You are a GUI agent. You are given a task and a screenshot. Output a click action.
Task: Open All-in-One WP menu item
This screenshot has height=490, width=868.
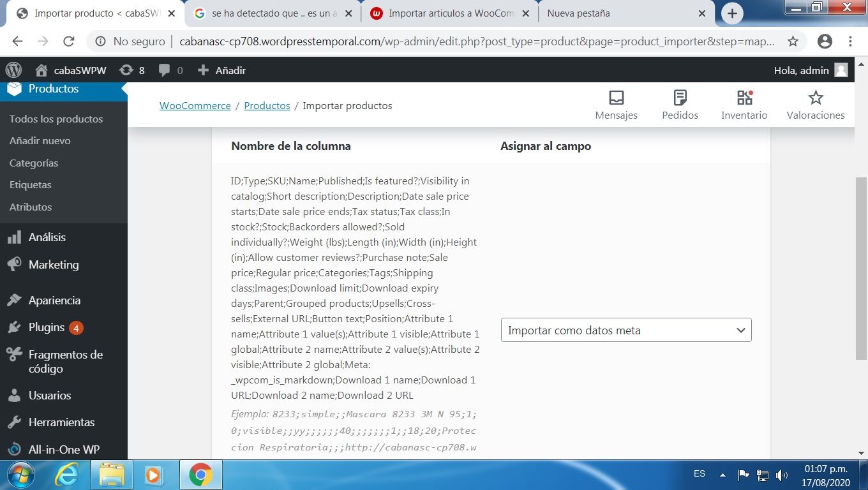(64, 449)
